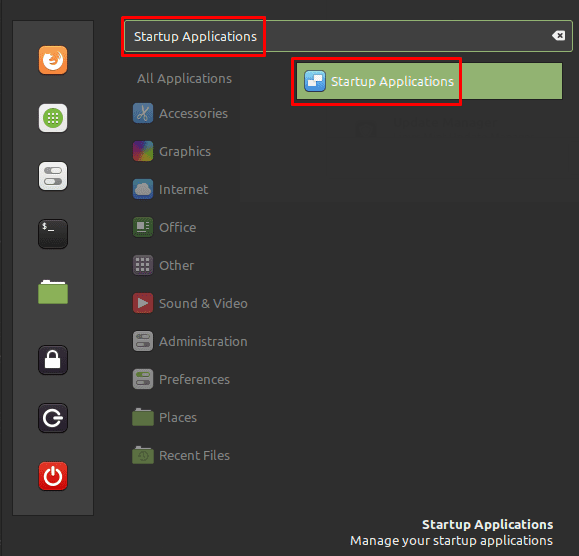This screenshot has width=579, height=556.
Task: Open the Graphics category
Action: coord(172,151)
